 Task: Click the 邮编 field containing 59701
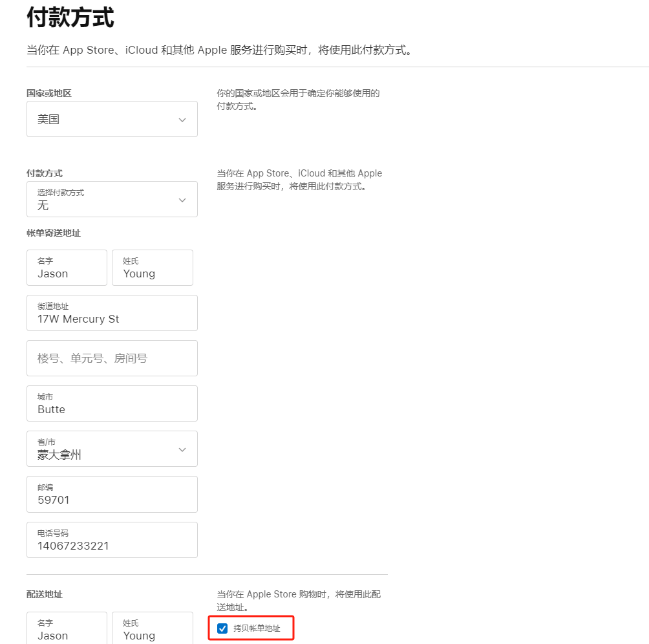point(112,494)
